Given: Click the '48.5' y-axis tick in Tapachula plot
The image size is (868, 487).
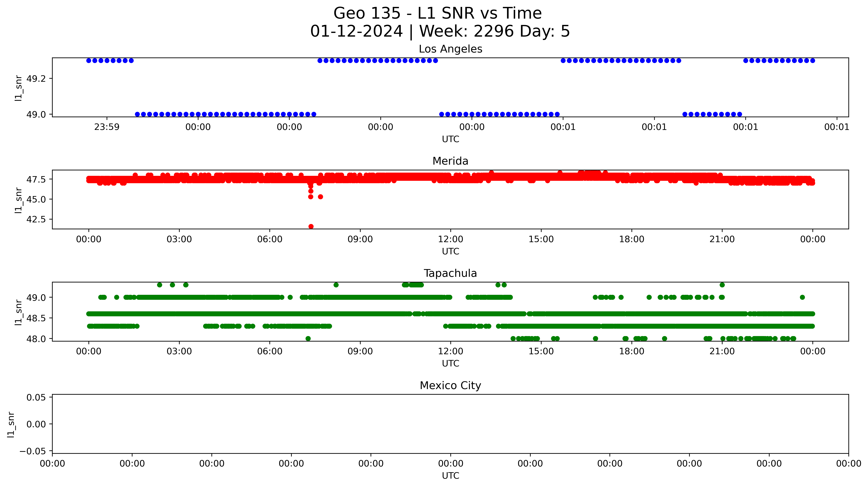Looking at the screenshot, I should point(36,318).
